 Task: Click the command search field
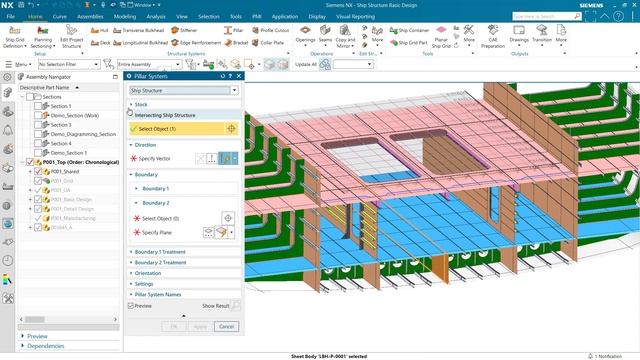[547, 16]
